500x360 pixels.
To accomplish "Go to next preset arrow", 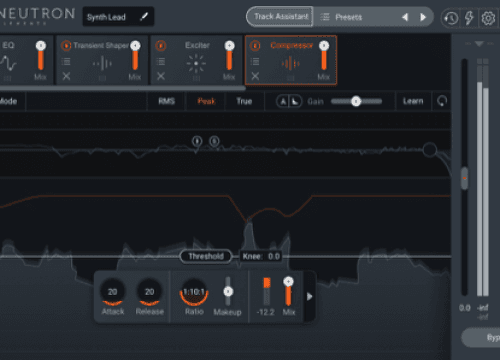I will coord(423,17).
